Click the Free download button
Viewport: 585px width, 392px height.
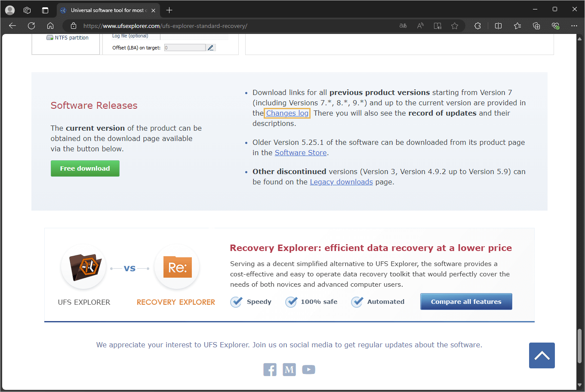(85, 168)
